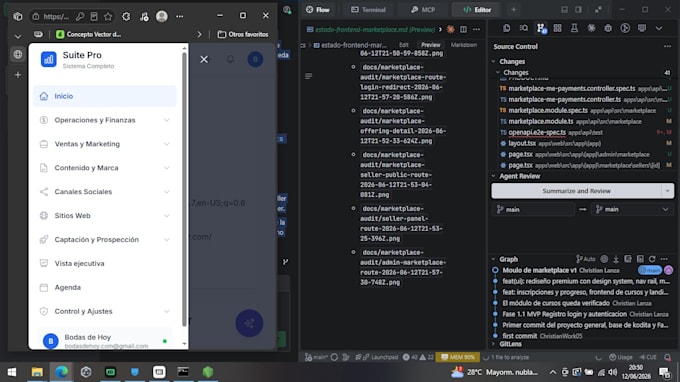Open Source Control more actions menu
This screenshot has height=382, width=680.
pyautogui.click(x=667, y=46)
